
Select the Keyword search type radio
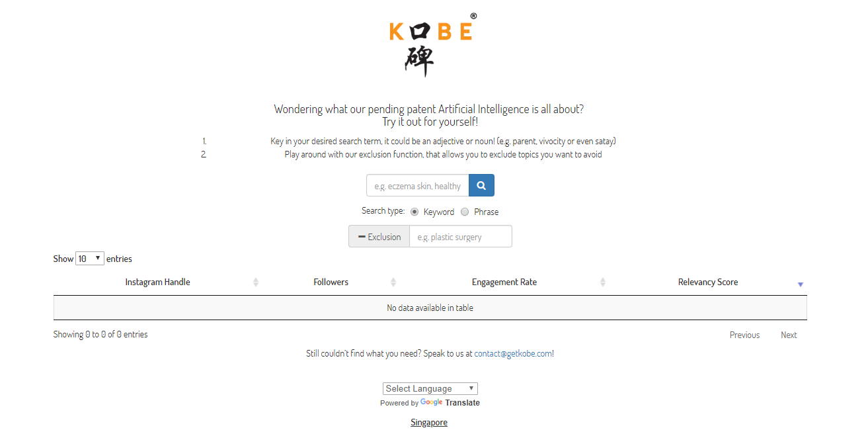pyautogui.click(x=414, y=212)
